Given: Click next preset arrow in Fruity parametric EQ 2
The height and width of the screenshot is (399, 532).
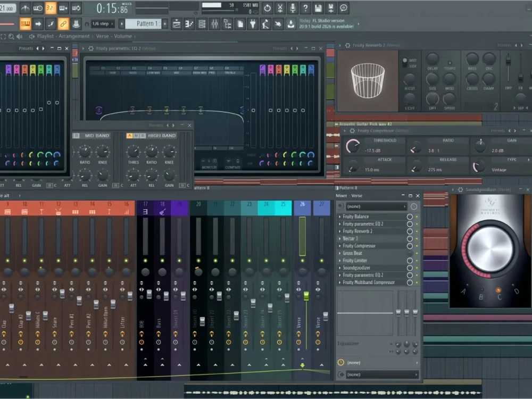Looking at the screenshot, I should coord(297,48).
